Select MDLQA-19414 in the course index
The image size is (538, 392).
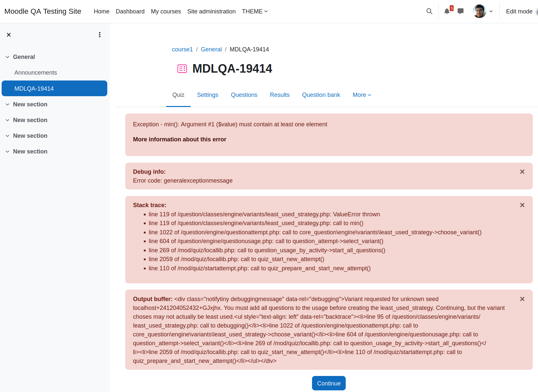pos(54,88)
